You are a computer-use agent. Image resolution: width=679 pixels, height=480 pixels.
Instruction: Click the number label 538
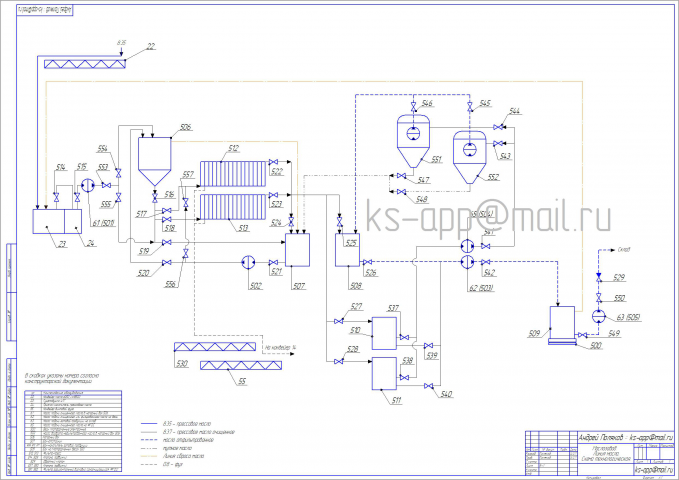pos(407,360)
